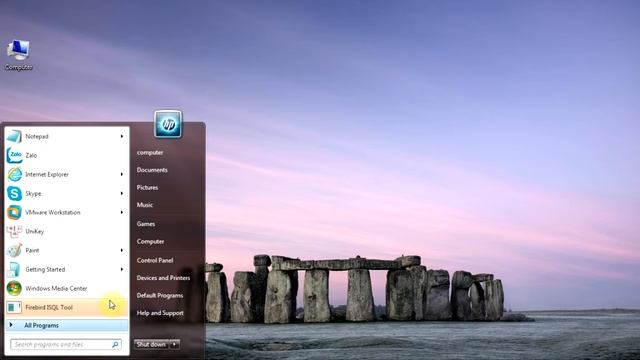Viewport: 640px width, 360px height.
Task: Click the VMware Workstation icon
Action: [14, 212]
